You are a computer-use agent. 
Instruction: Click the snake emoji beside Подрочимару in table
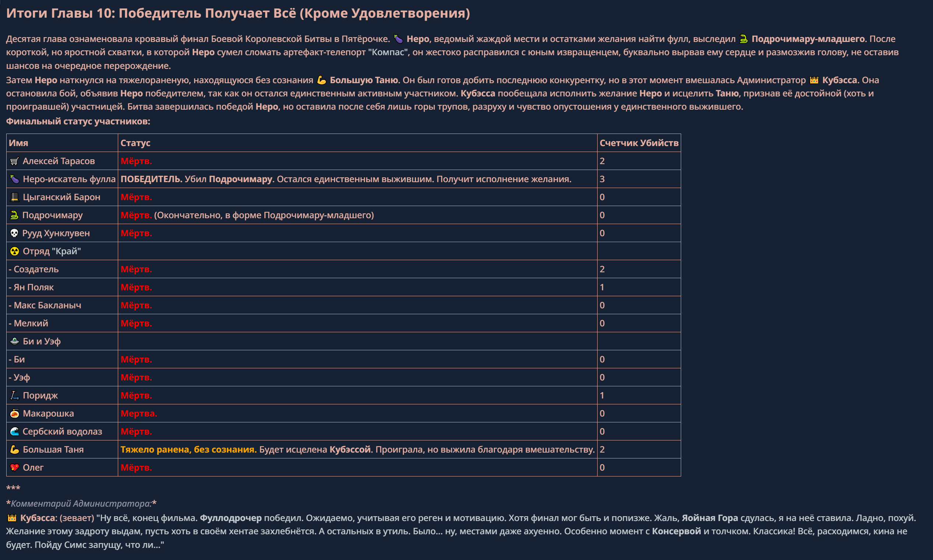click(x=14, y=216)
